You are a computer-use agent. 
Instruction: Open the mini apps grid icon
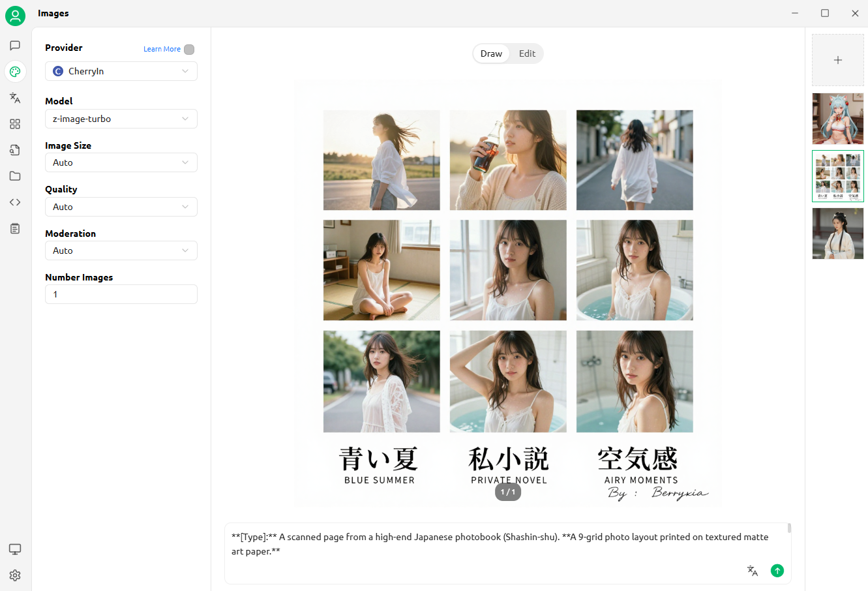click(15, 124)
